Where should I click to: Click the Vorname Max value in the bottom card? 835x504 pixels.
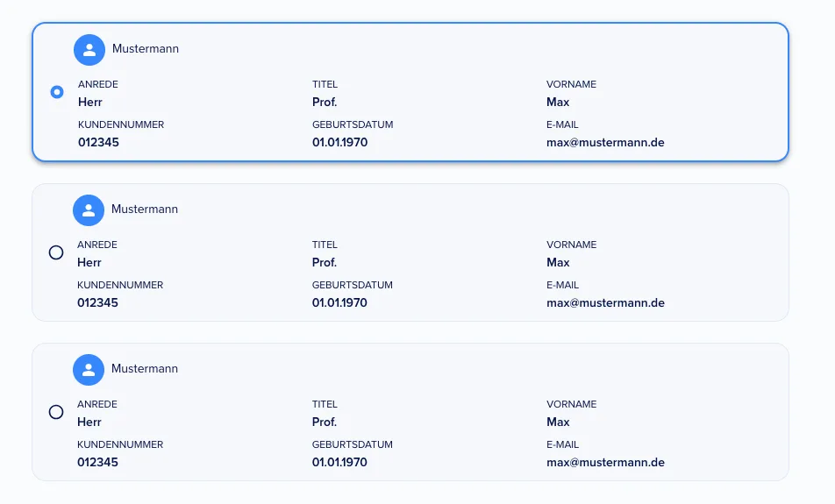[558, 422]
